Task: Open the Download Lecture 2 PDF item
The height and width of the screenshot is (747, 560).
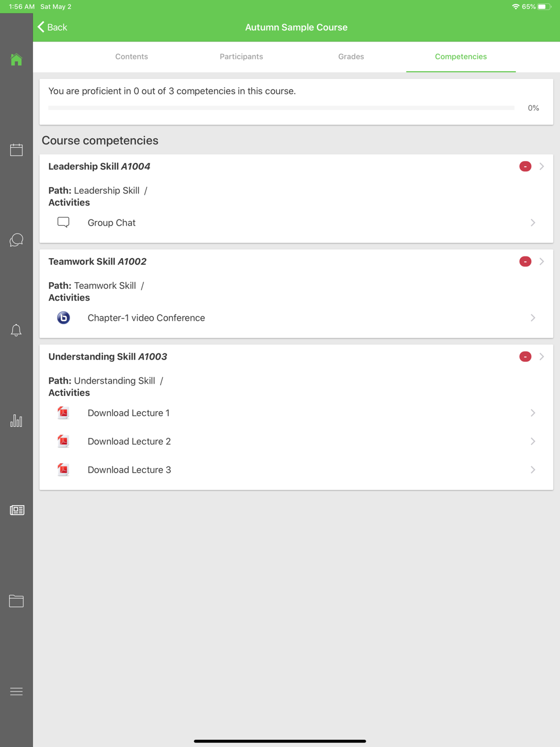Action: point(129,441)
